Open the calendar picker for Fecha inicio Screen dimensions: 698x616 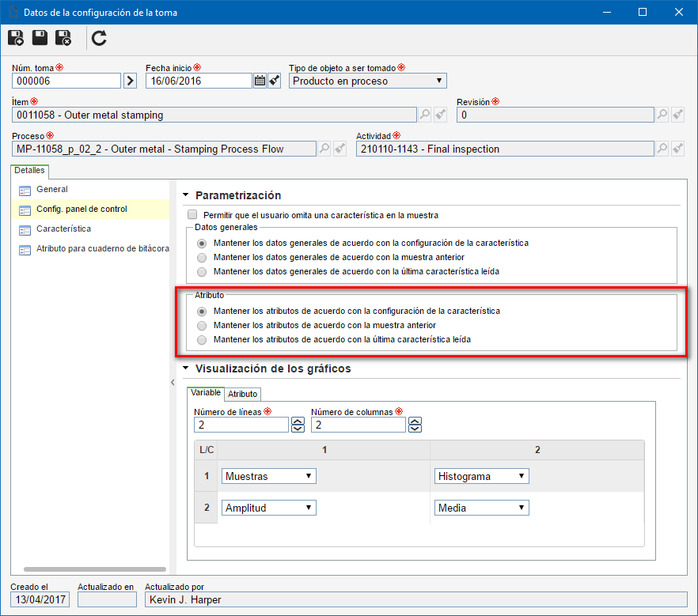(260, 81)
